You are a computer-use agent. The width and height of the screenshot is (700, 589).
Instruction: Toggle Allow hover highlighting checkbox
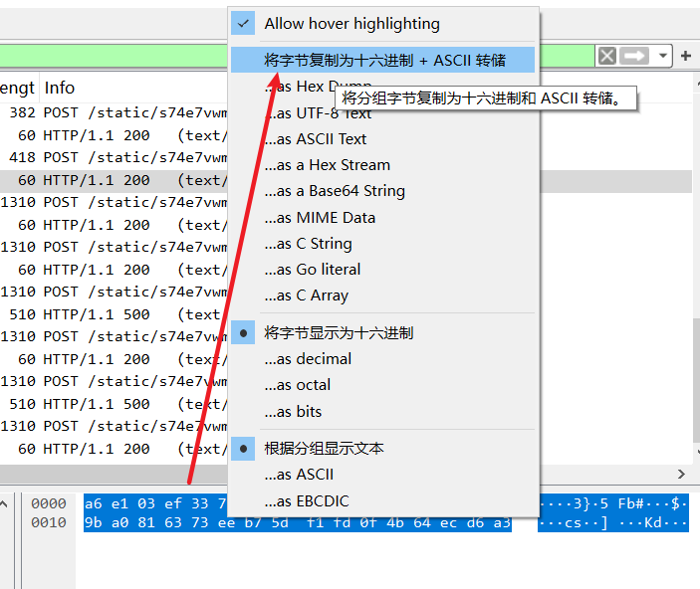243,23
